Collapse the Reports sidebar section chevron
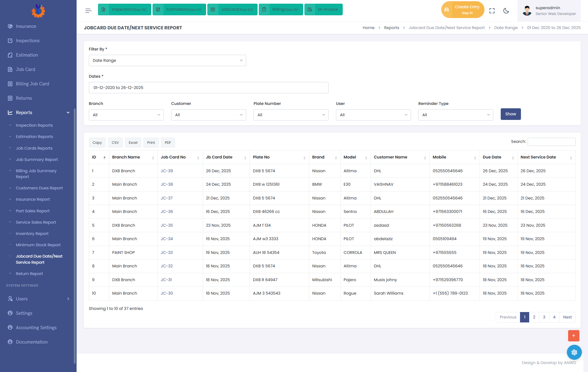Viewport: 588px width, 372px height. pyautogui.click(x=68, y=113)
